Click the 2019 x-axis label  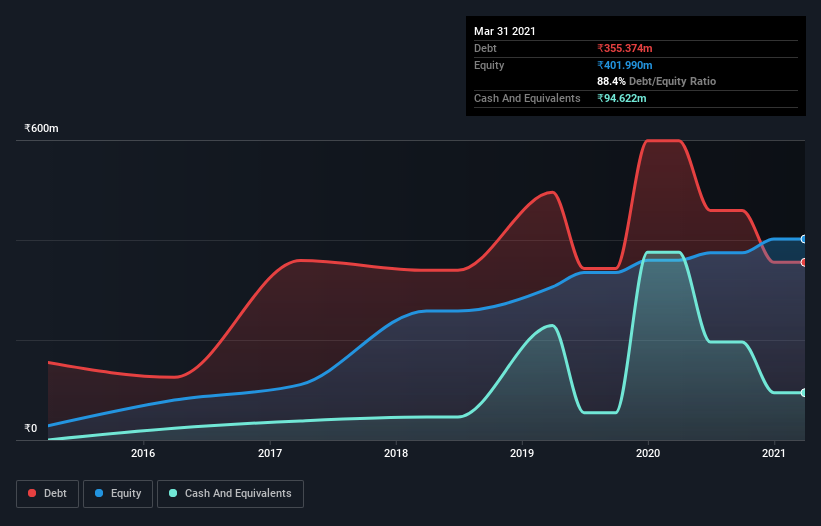[x=522, y=453]
